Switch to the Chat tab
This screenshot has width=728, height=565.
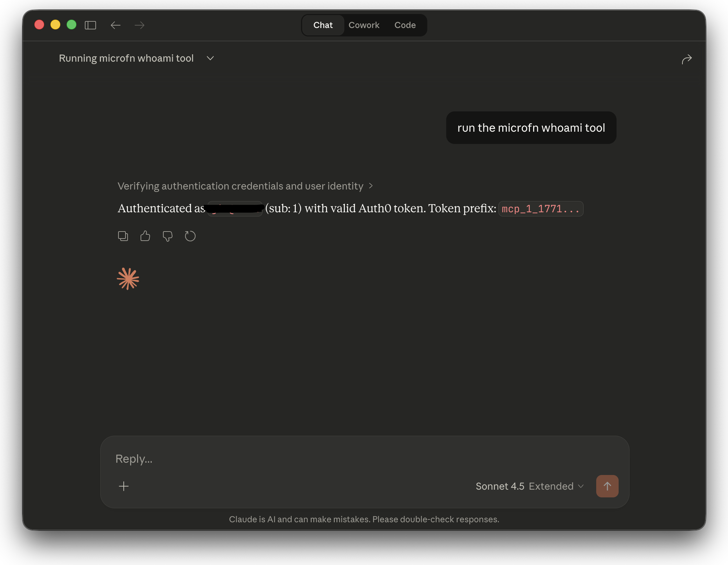(x=323, y=25)
